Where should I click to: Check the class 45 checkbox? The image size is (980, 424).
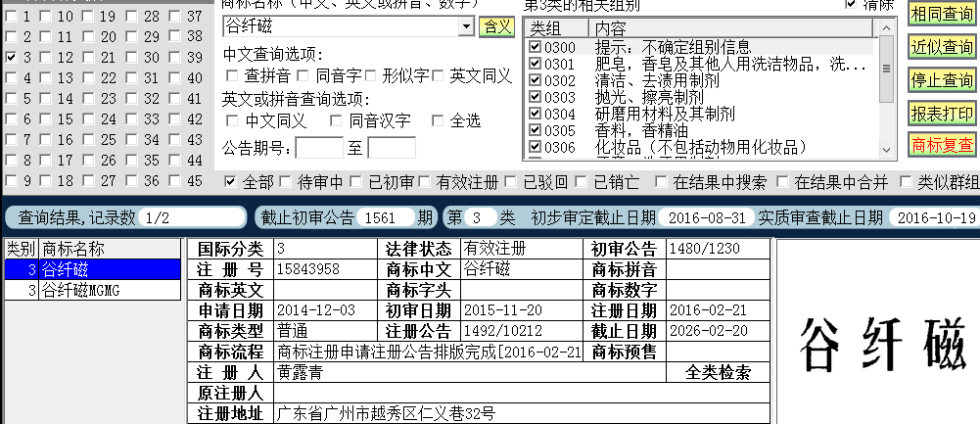point(174,181)
